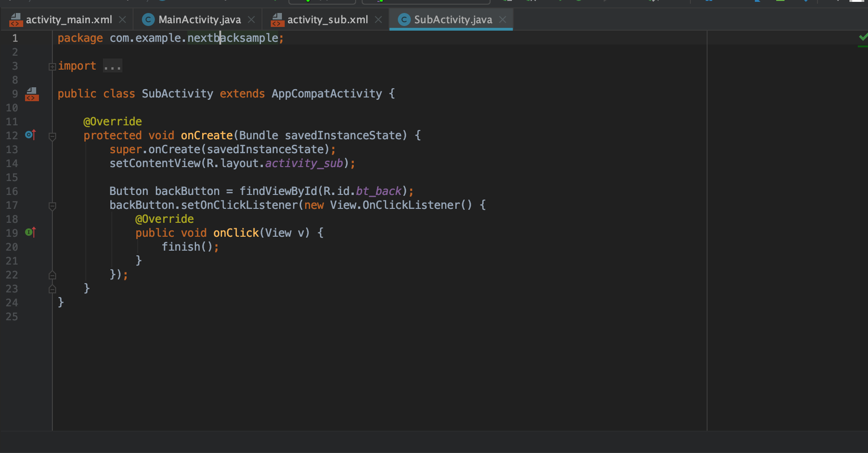
Task: Click the class icon on MainActivity.java tab
Action: click(148, 19)
